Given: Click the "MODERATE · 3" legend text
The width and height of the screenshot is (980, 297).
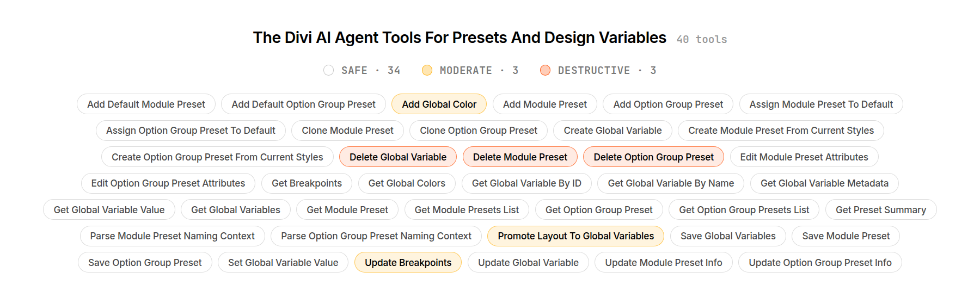Looking at the screenshot, I should (x=479, y=70).
